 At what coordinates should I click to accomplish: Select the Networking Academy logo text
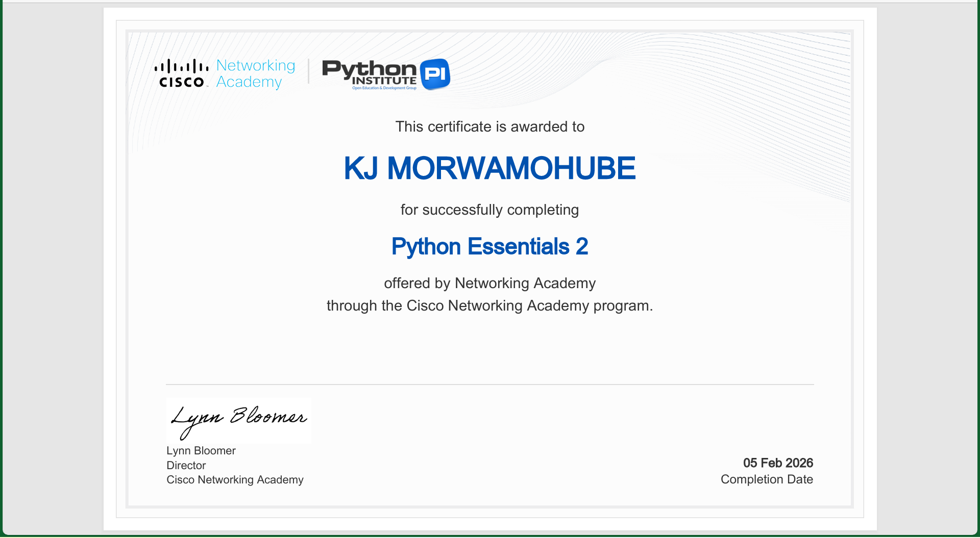(255, 73)
